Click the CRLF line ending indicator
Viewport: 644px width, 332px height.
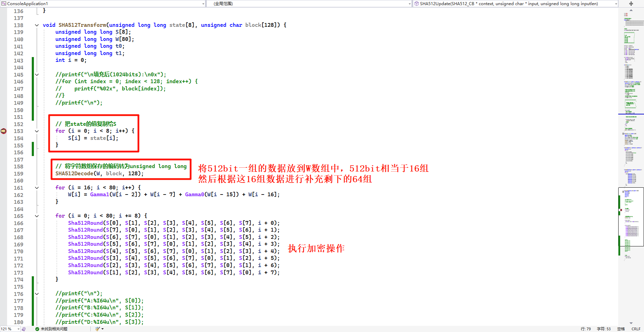click(636, 329)
